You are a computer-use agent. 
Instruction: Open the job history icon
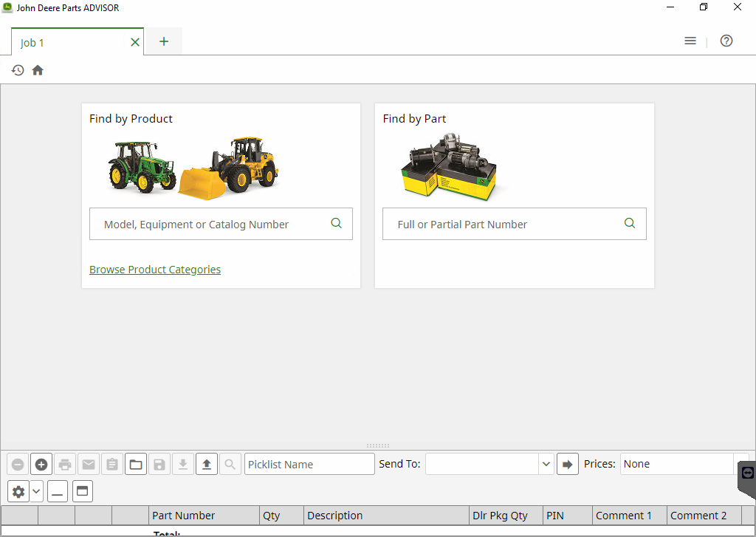(x=18, y=70)
